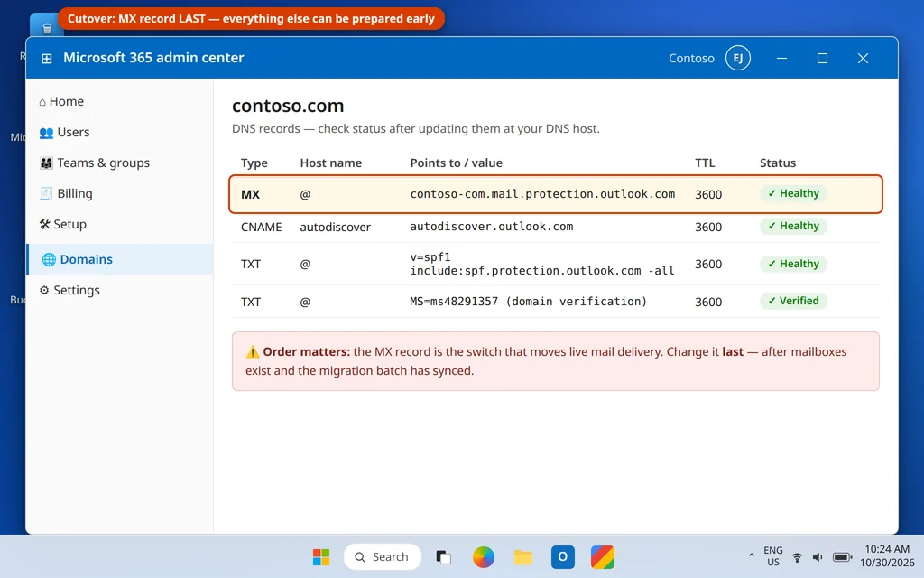924x578 pixels.
Task: Open Outlook from the taskbar
Action: [x=563, y=556]
